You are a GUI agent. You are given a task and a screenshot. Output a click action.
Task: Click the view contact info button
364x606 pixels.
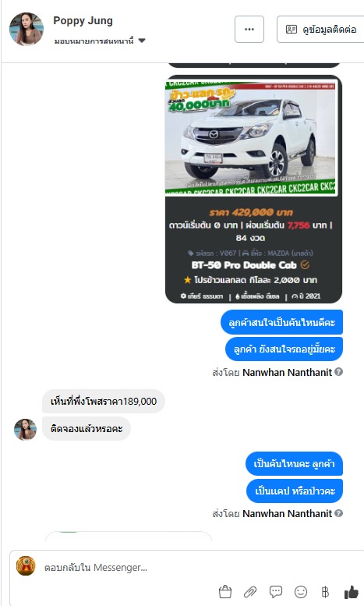tap(320, 29)
